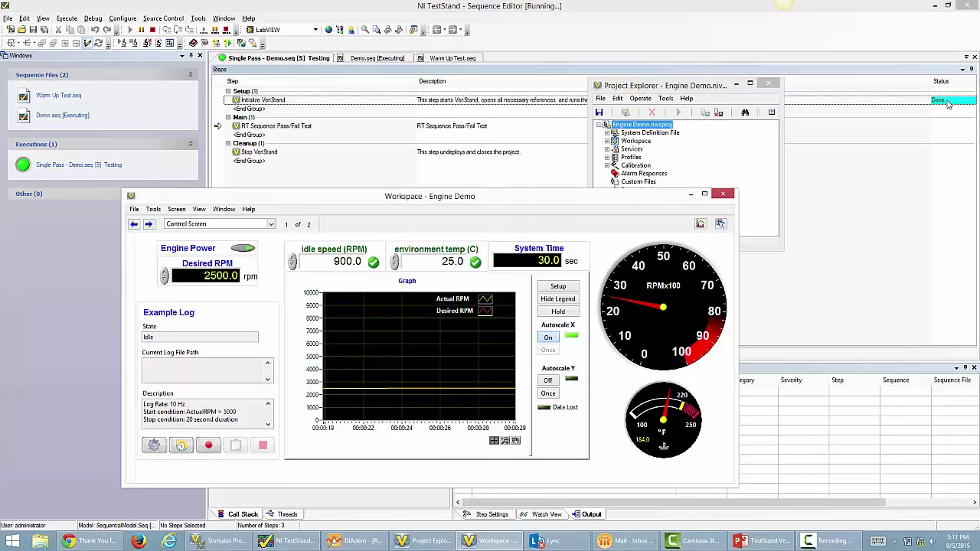Expand the Workspace node in Project Explorer
This screenshot has width=980, height=551.
607,142
